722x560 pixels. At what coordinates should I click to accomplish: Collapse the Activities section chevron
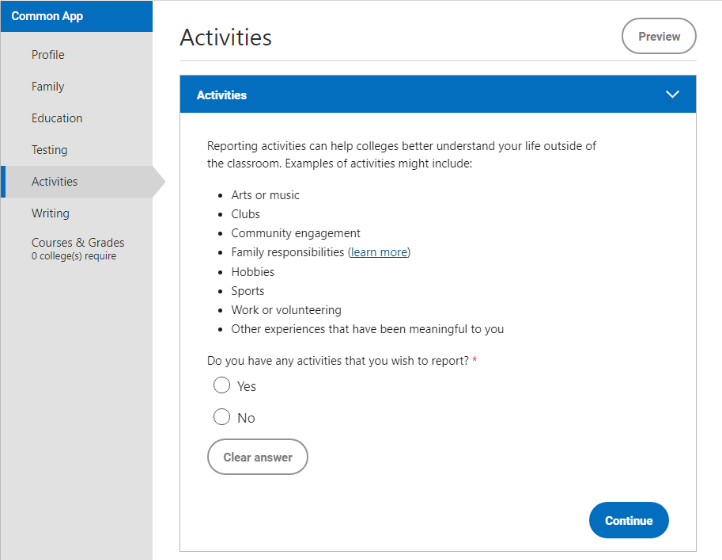[x=672, y=94]
